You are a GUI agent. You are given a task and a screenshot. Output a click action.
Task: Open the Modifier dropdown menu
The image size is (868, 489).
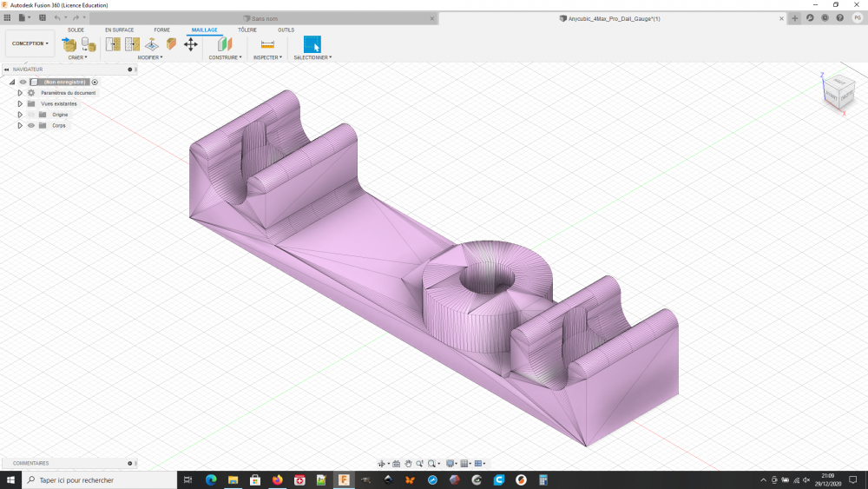pyautogui.click(x=149, y=57)
